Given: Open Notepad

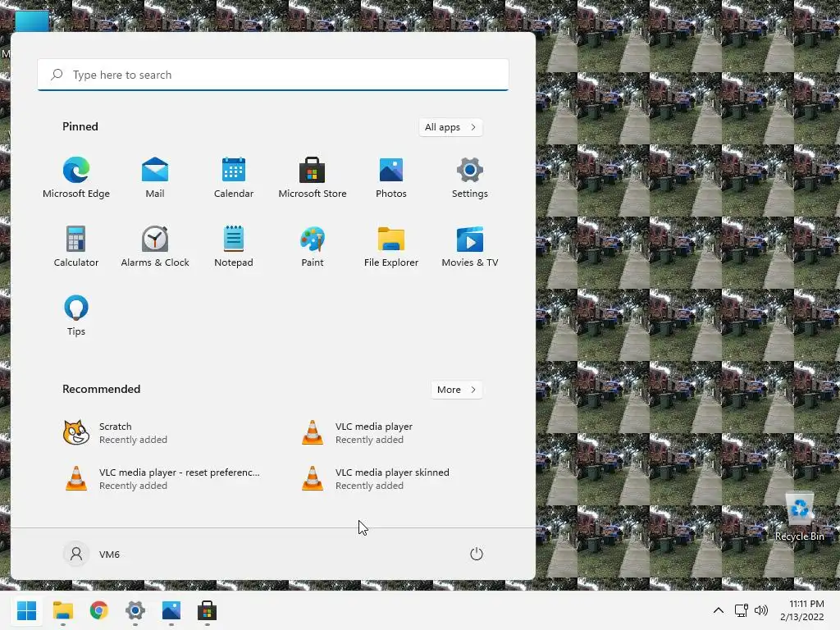Looking at the screenshot, I should click(234, 247).
